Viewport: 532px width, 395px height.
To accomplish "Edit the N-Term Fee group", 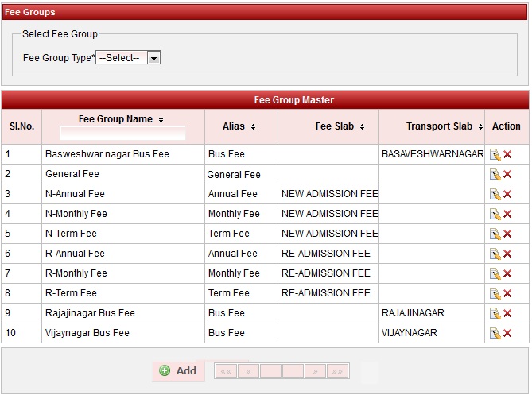I will click(x=495, y=234).
